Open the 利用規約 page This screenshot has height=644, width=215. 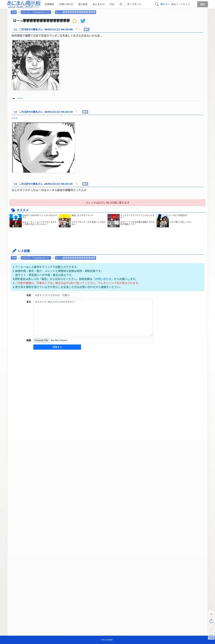pos(49,4)
